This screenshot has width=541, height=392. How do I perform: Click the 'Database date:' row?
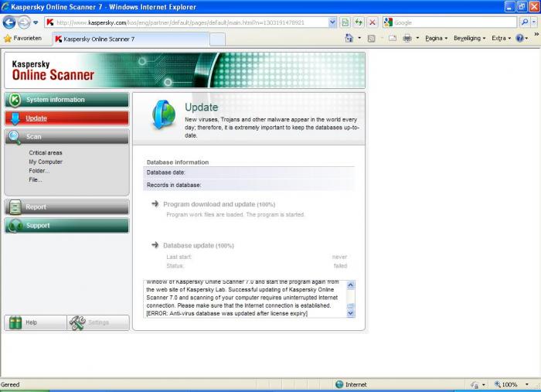tap(249, 172)
